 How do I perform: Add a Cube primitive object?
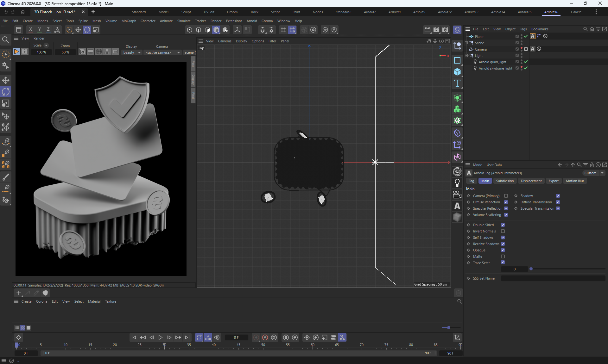[457, 72]
